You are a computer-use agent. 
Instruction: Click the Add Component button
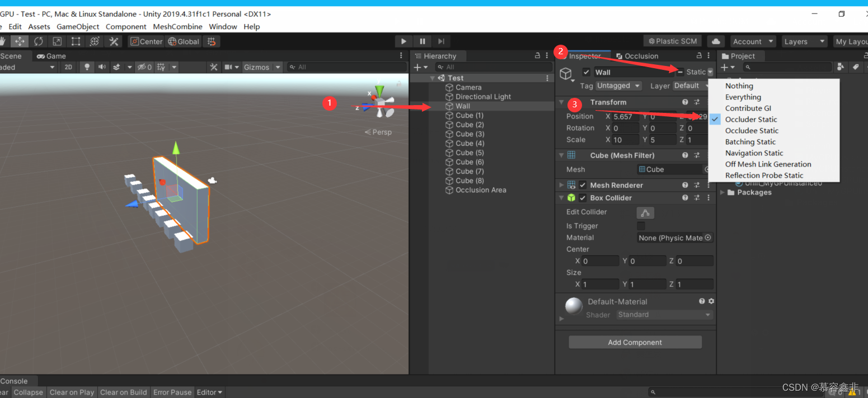pos(635,342)
